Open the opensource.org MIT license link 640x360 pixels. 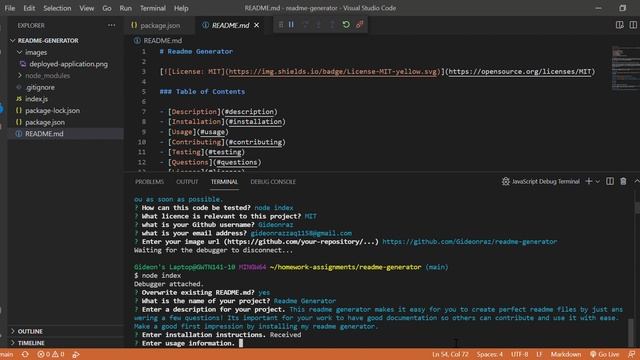click(x=520, y=72)
